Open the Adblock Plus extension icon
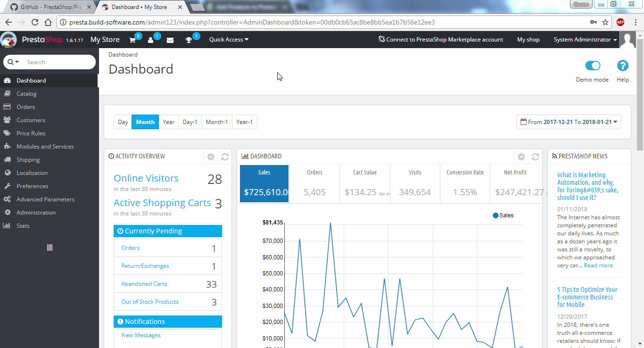The width and height of the screenshot is (644, 348). [x=620, y=22]
